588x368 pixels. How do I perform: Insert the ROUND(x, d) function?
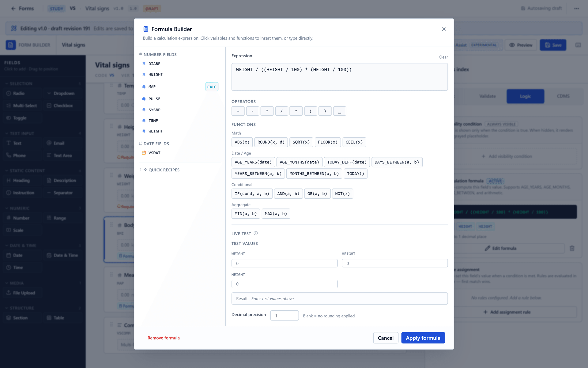tap(271, 142)
